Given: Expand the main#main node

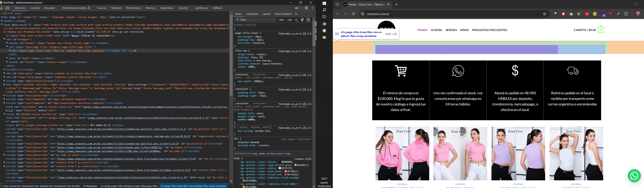Looking at the screenshot, I should point(7,58).
